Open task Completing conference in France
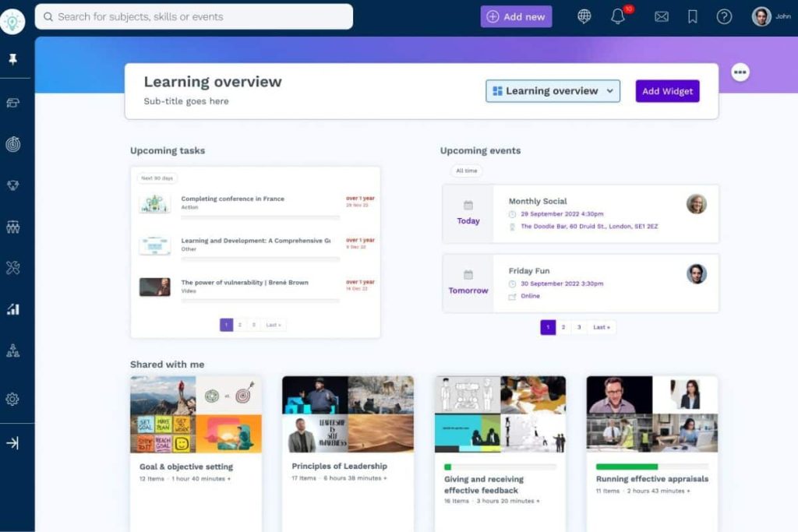 pyautogui.click(x=232, y=199)
